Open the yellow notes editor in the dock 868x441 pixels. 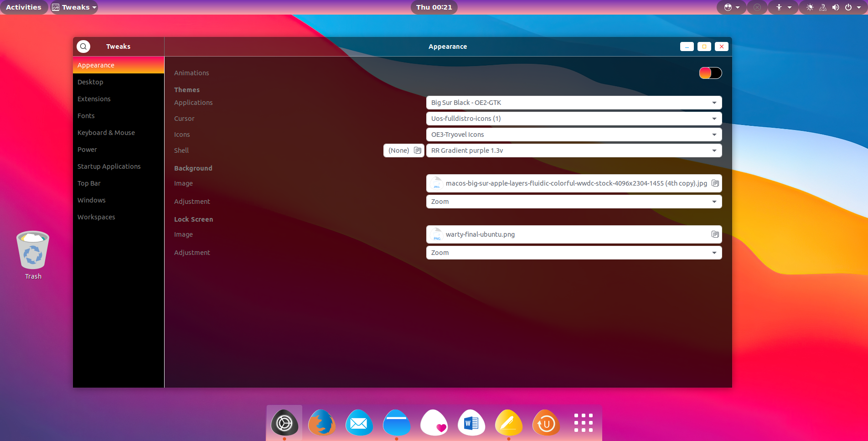(x=509, y=423)
